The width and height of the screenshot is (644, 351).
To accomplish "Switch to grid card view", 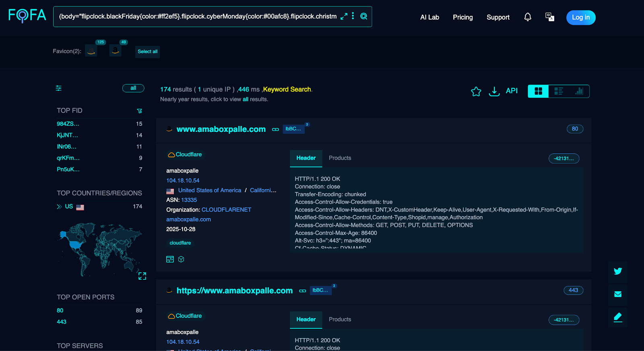I will [x=538, y=91].
